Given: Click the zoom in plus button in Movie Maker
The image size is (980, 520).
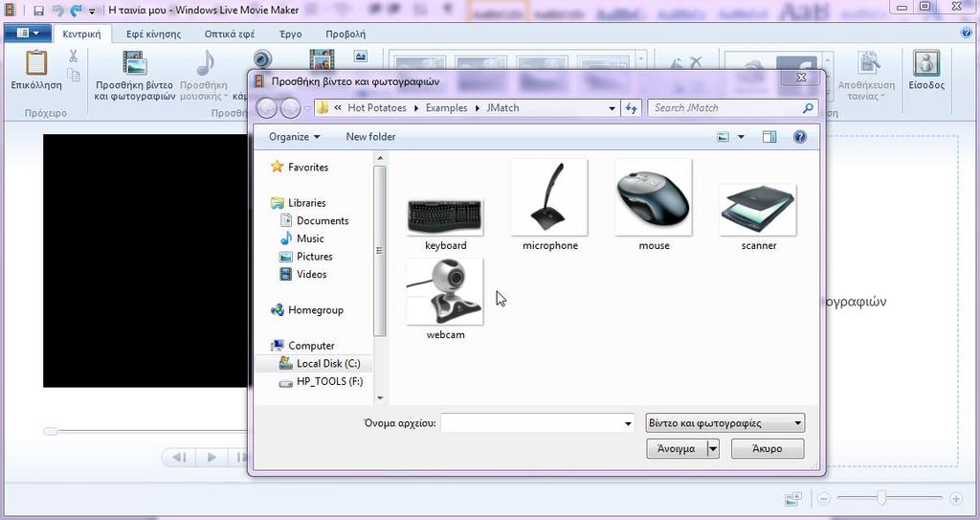Looking at the screenshot, I should pyautogui.click(x=956, y=499).
